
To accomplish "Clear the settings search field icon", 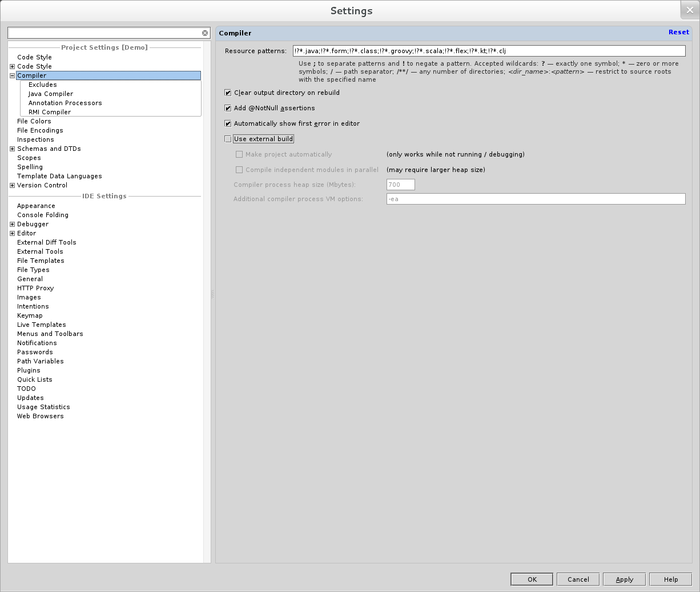I will (x=205, y=33).
